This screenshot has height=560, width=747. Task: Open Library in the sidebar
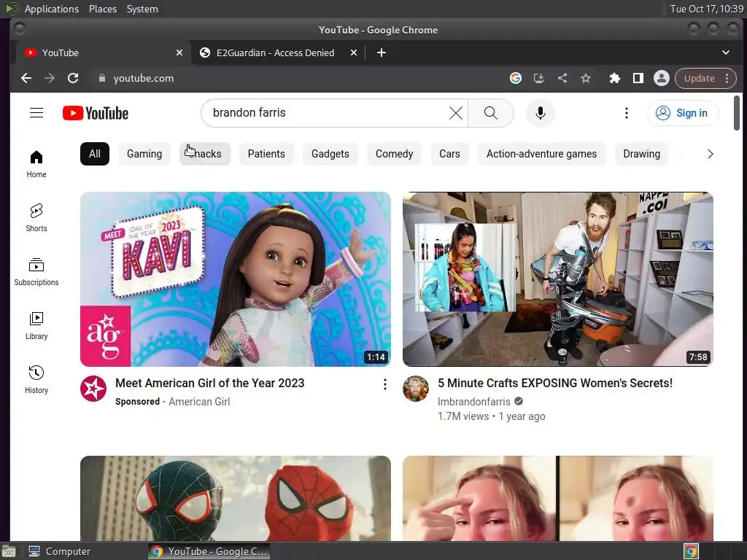[36, 326]
